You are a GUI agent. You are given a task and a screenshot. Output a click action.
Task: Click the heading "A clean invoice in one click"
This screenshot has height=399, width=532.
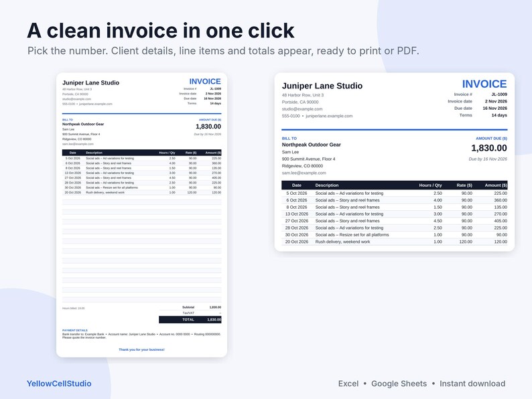pyautogui.click(x=161, y=31)
